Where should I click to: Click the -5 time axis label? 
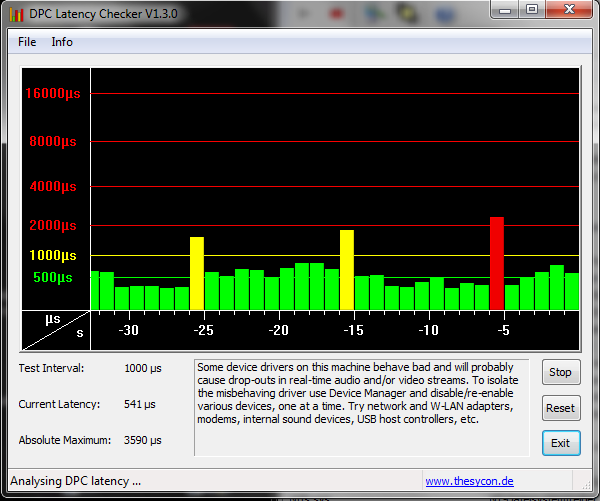click(504, 330)
